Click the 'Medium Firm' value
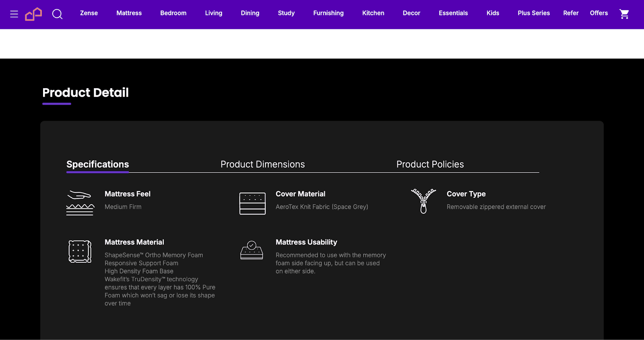The width and height of the screenshot is (644, 340). pyautogui.click(x=123, y=207)
